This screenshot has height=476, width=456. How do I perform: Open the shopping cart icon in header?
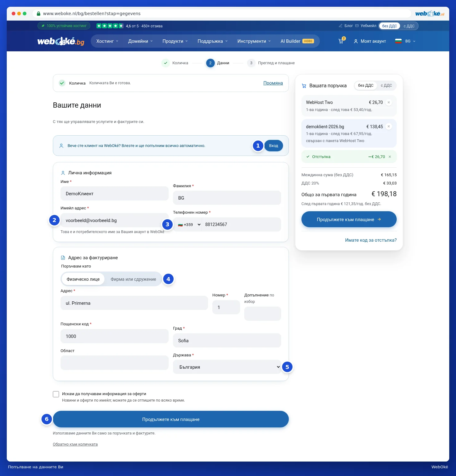(x=341, y=41)
